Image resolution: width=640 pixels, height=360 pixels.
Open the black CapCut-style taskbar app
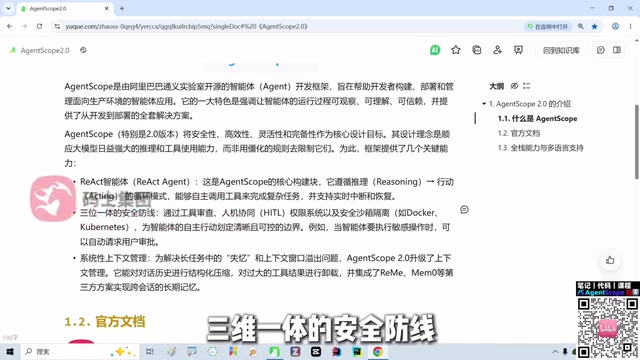[x=316, y=351]
